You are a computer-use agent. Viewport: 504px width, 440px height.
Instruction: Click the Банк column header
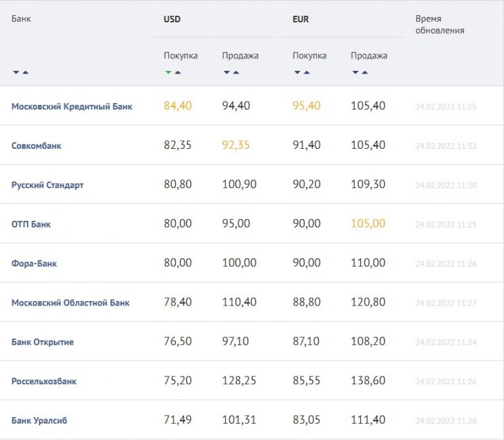point(21,18)
